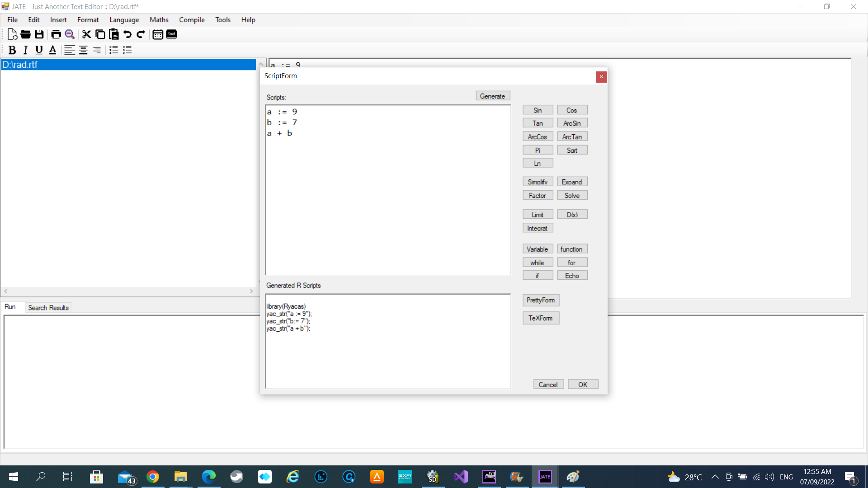Toggle Bold formatting button
The image size is (868, 488).
(12, 50)
